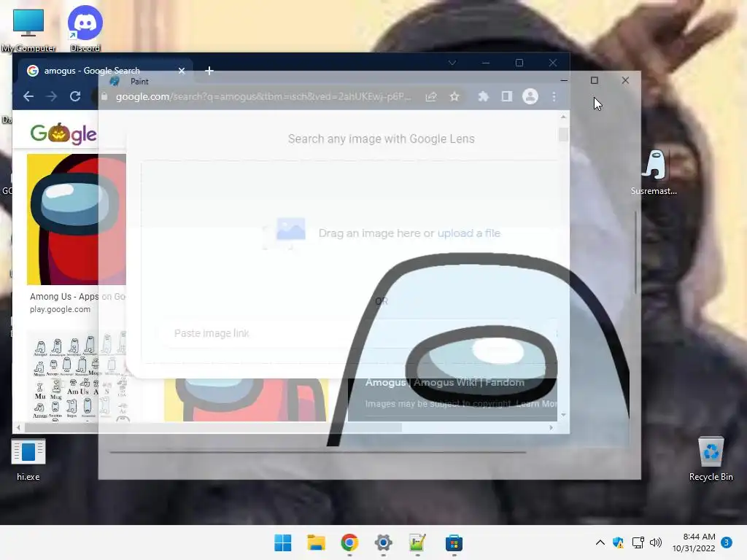The height and width of the screenshot is (560, 747).
Task: Click the Paint title bar app icon
Action: tap(115, 82)
